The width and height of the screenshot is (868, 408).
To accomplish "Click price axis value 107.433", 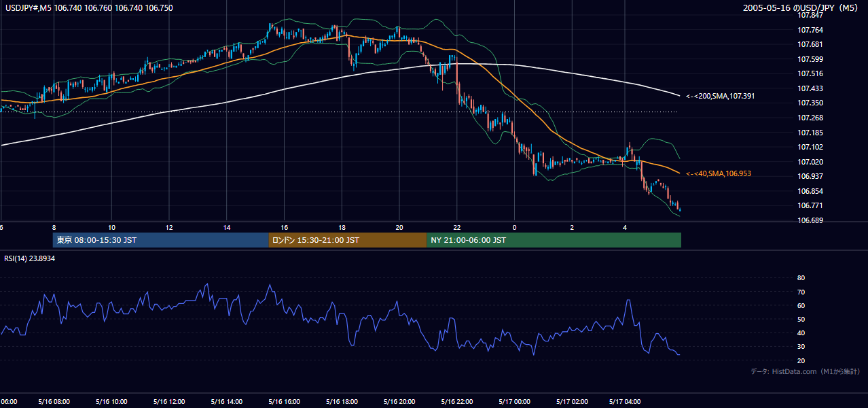I will coord(810,88).
